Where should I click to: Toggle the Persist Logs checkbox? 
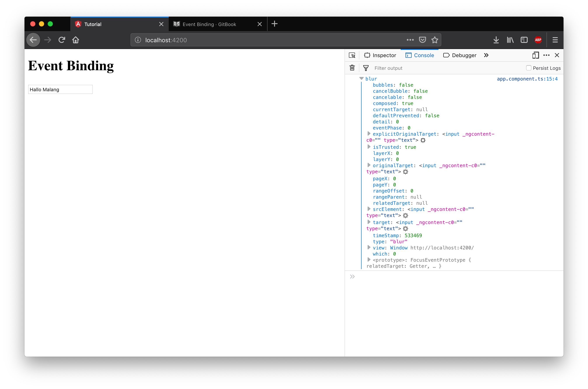point(529,68)
